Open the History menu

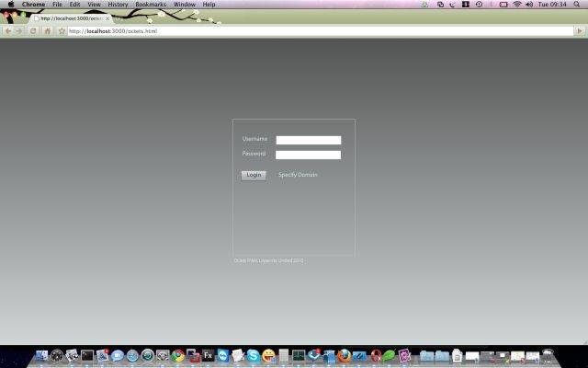click(x=118, y=4)
